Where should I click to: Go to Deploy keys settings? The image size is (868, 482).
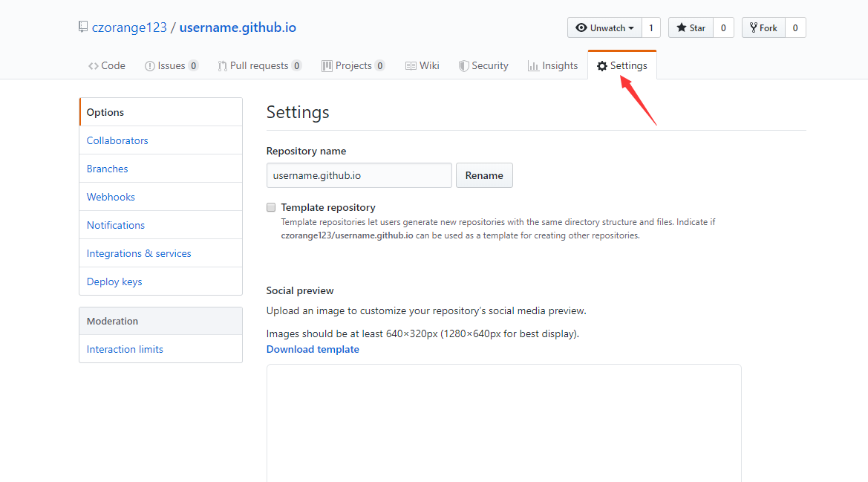click(x=114, y=281)
